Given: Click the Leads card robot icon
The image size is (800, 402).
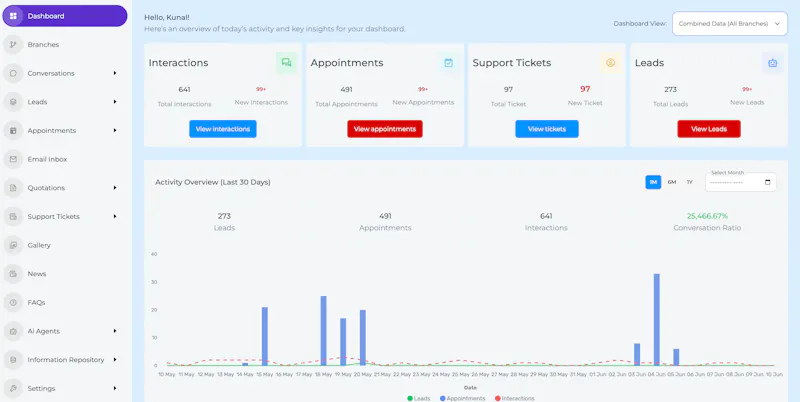Looking at the screenshot, I should 772,63.
